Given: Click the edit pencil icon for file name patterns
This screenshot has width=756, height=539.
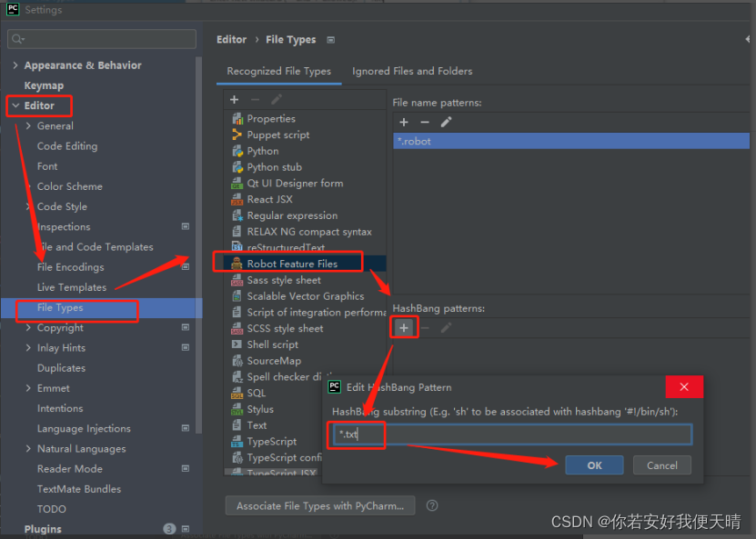Looking at the screenshot, I should pos(446,122).
